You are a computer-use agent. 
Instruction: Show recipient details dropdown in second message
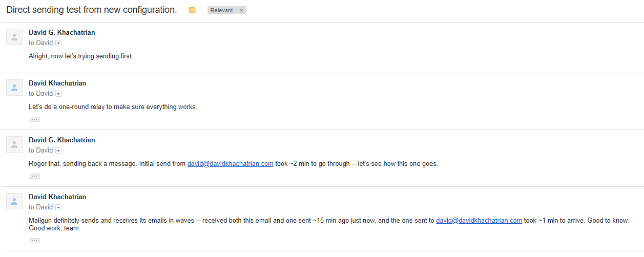(58, 94)
